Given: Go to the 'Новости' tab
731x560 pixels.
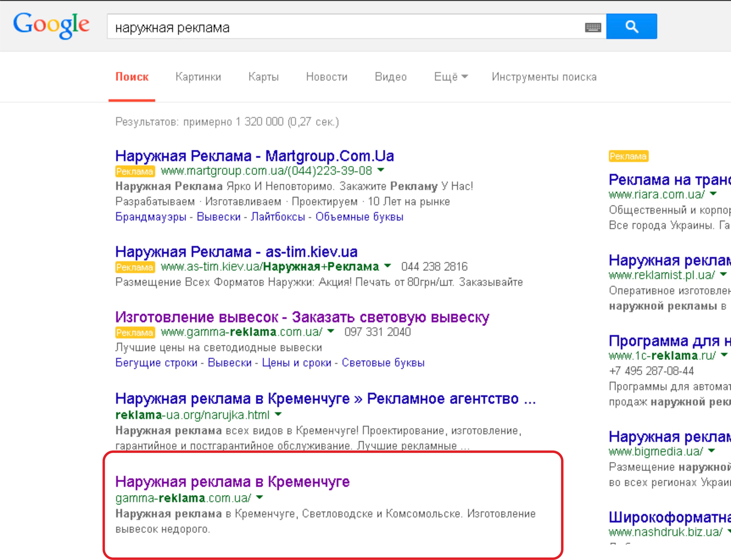Looking at the screenshot, I should tap(327, 77).
